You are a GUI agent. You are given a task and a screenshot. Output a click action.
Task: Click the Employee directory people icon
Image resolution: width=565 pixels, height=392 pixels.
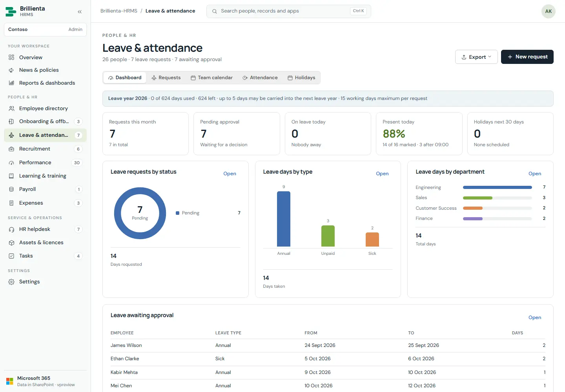[11, 109]
